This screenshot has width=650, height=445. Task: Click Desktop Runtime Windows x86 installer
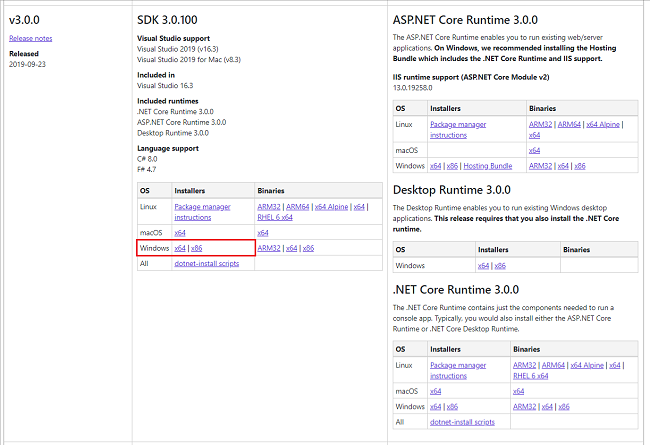click(500, 265)
